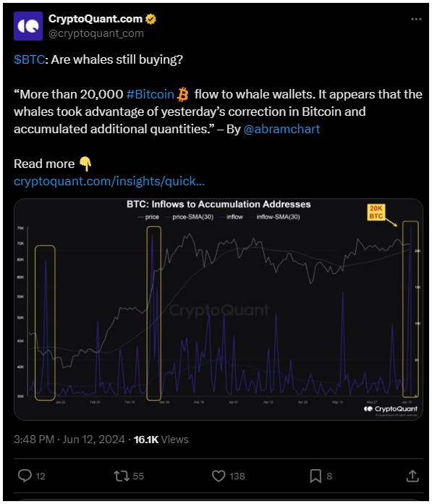The image size is (432, 504).
Task: Open the CryptoQuant profile avatar
Action: [x=28, y=26]
